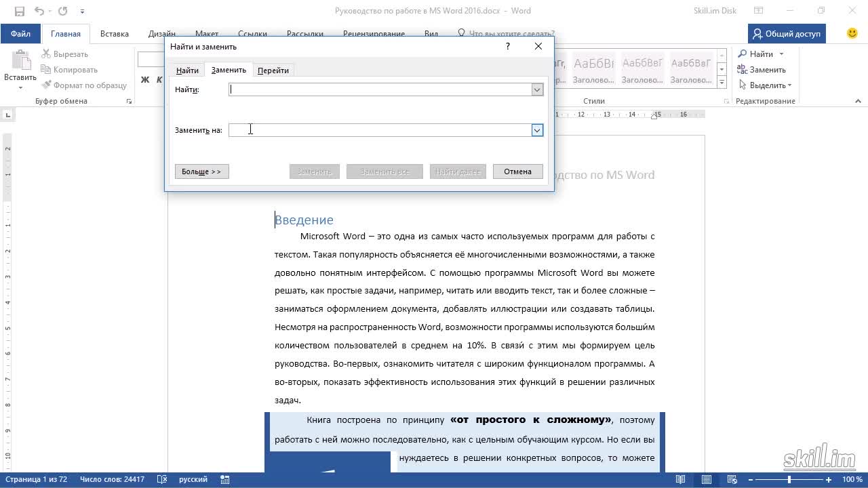
Task: Open Customize Quick Access Toolbar arrow
Action: [82, 12]
